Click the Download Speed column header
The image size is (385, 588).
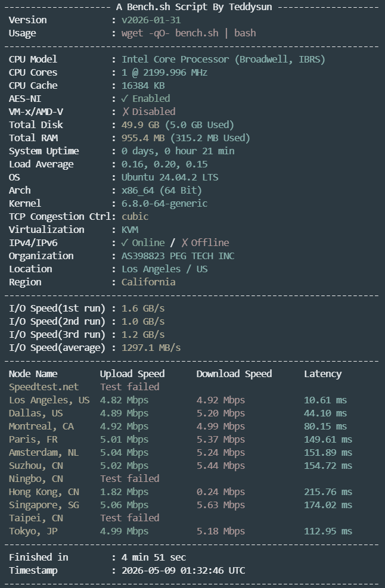234,374
